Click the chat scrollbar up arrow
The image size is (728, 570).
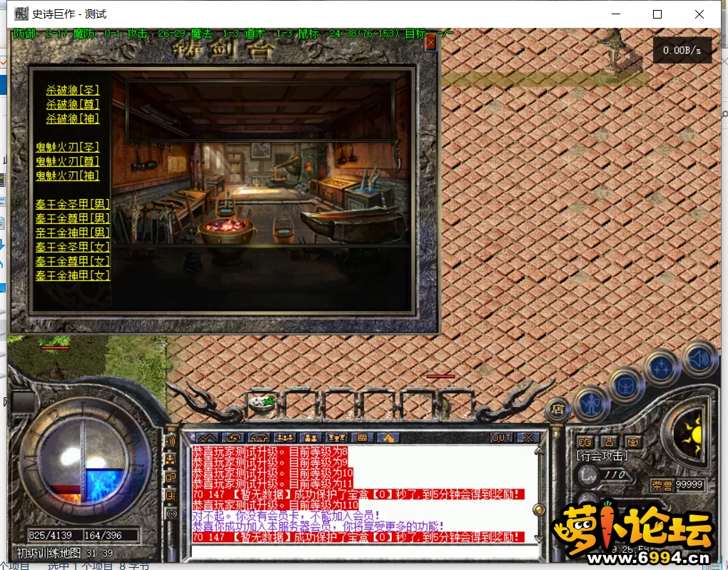point(539,450)
